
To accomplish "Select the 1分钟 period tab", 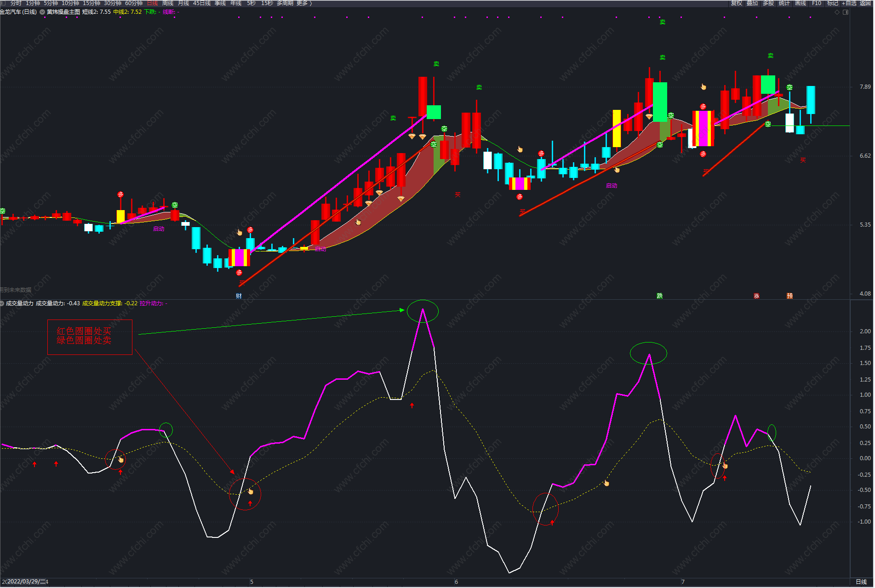I will pyautogui.click(x=33, y=3).
